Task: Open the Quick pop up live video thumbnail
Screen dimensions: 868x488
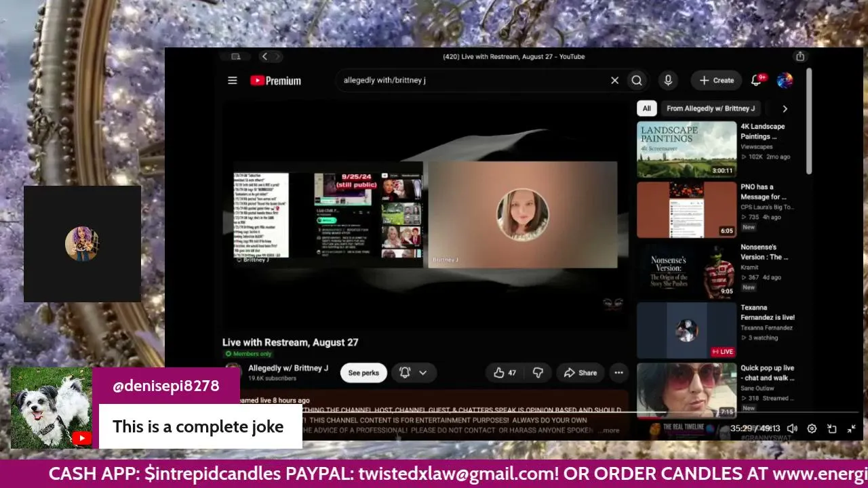Action: (686, 390)
